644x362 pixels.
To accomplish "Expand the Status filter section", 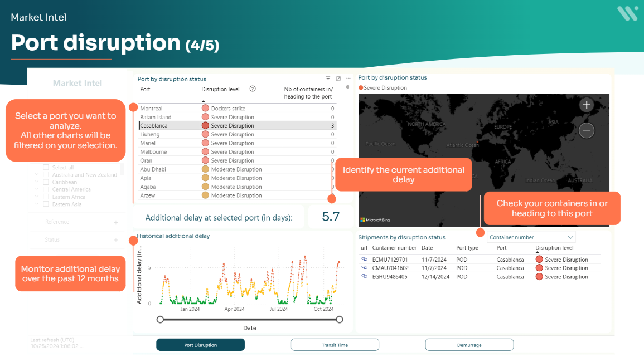I will tap(116, 240).
